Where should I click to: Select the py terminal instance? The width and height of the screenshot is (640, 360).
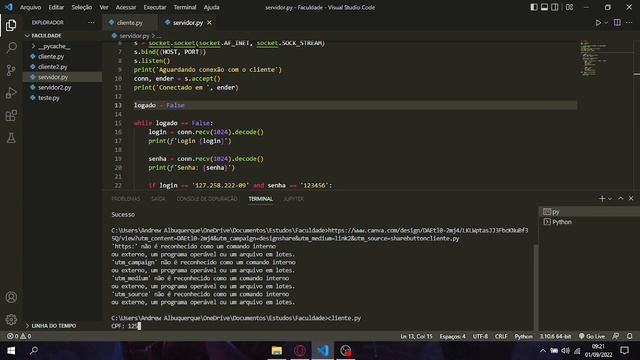[x=589, y=212]
